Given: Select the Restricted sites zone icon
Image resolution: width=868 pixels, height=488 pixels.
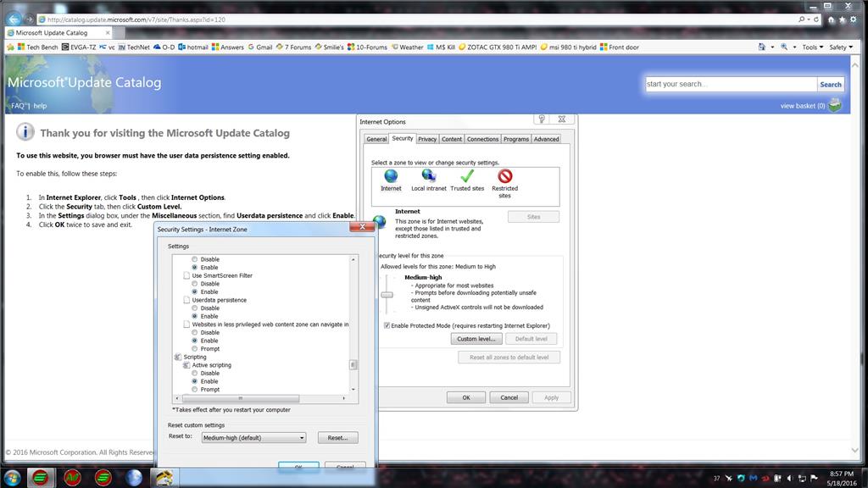Looking at the screenshot, I should tap(505, 176).
